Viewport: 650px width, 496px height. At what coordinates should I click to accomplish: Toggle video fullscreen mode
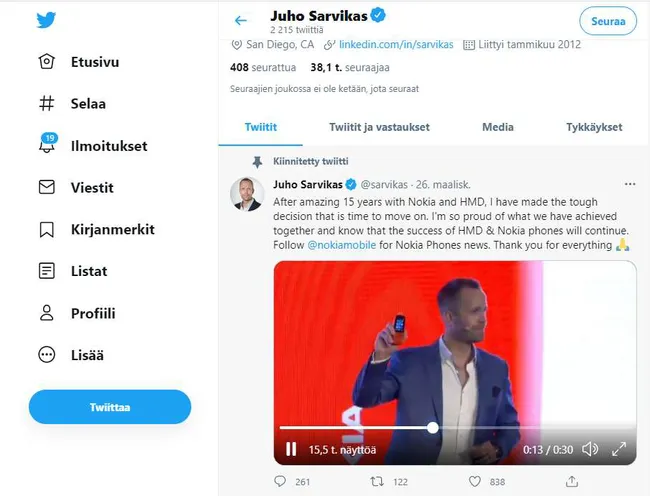(620, 449)
